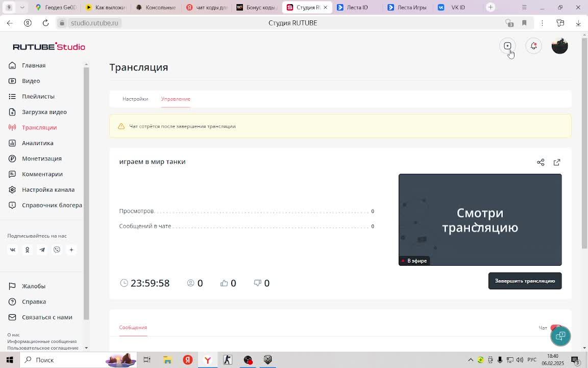Open VK social icon
The image size is (588, 368).
coord(13,250)
